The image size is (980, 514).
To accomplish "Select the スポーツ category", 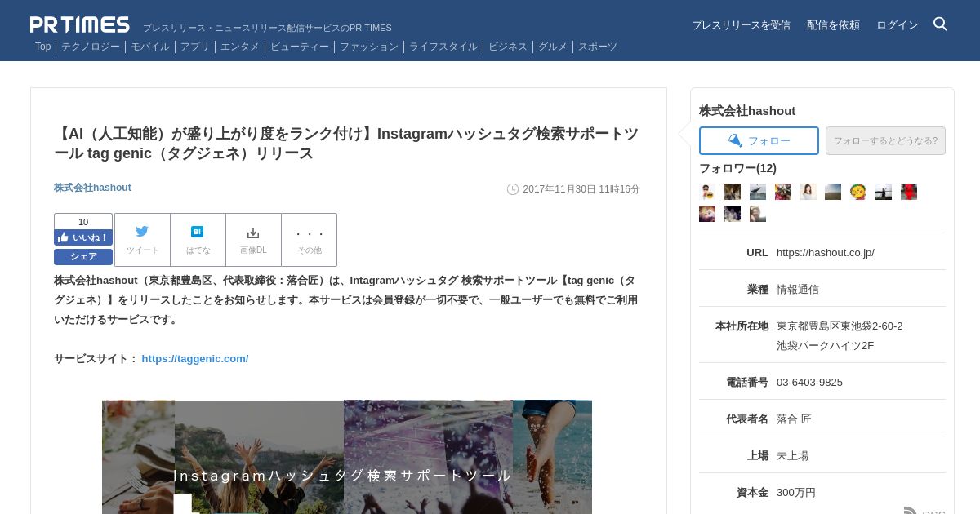I will pyautogui.click(x=598, y=47).
